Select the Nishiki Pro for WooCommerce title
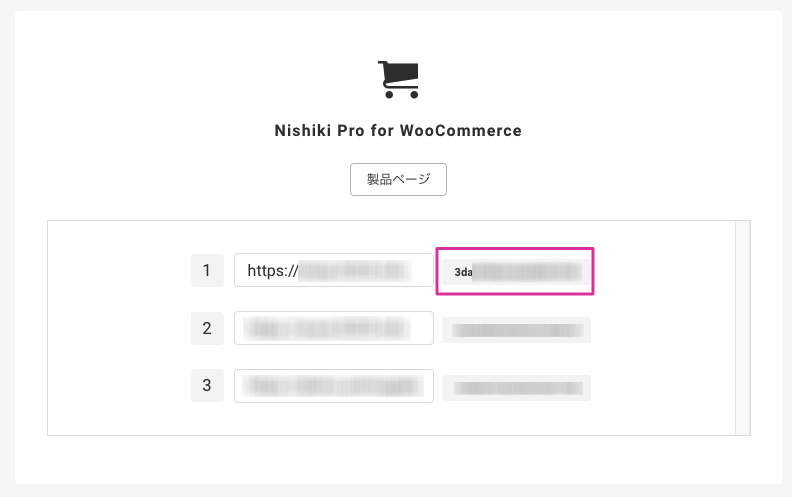The width and height of the screenshot is (792, 497). pos(398,131)
